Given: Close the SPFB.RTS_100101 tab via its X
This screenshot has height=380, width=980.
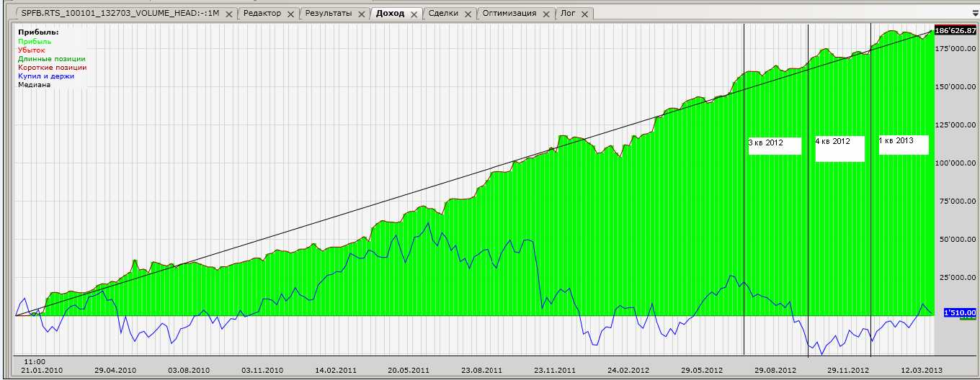Looking at the screenshot, I should [228, 14].
